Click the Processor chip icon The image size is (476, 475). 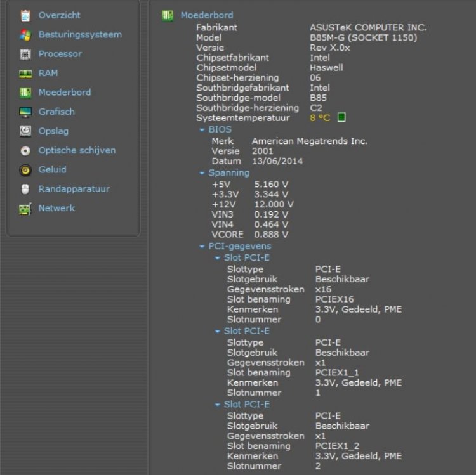click(x=25, y=54)
